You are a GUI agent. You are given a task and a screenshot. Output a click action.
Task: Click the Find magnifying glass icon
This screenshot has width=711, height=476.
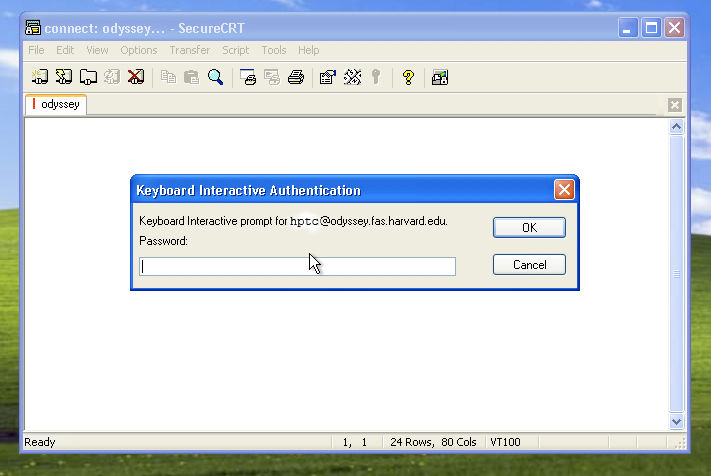tap(215, 77)
